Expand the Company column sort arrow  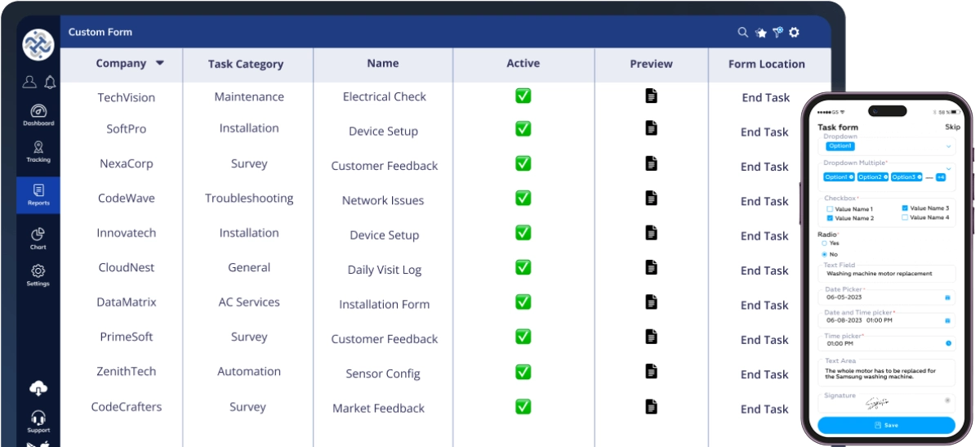tap(160, 63)
